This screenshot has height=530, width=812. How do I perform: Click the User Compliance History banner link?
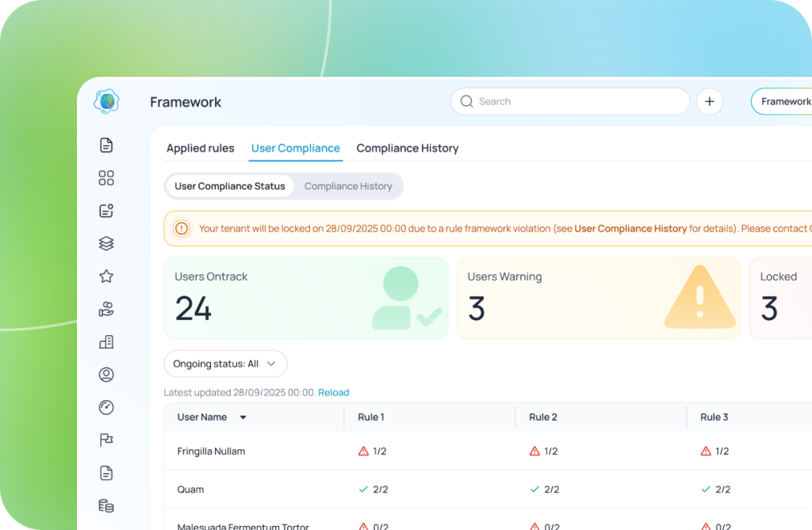[x=630, y=229]
